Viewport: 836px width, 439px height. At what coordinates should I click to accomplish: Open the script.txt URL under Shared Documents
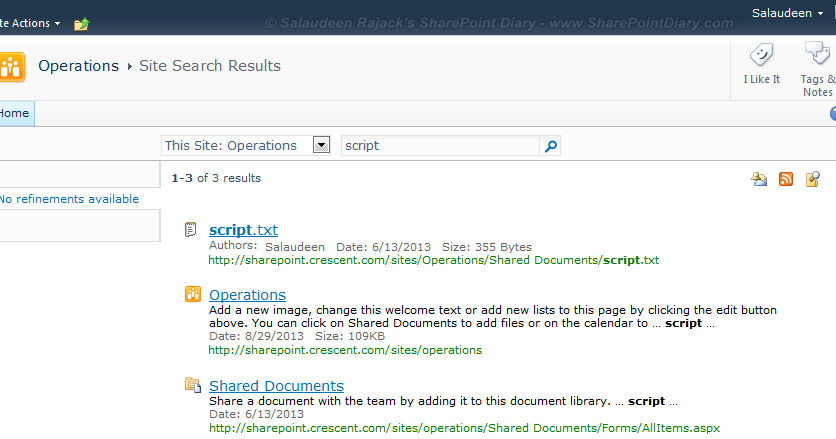(433, 260)
